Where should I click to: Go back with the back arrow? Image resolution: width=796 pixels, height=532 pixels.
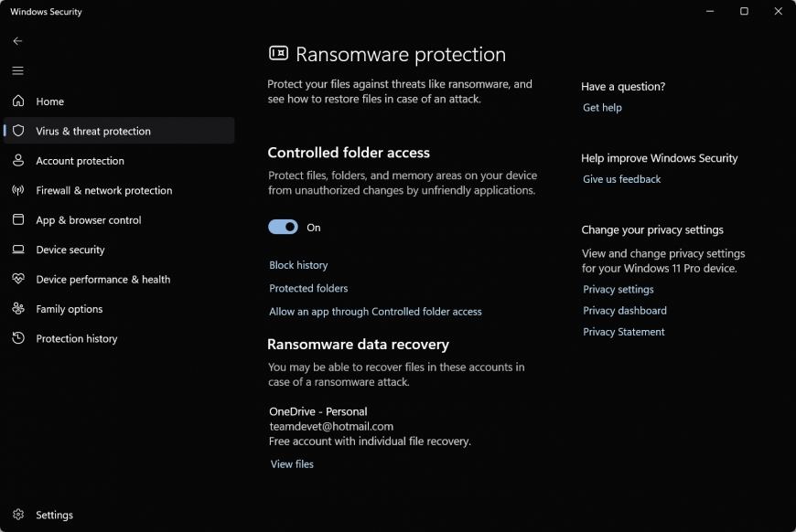coord(17,41)
